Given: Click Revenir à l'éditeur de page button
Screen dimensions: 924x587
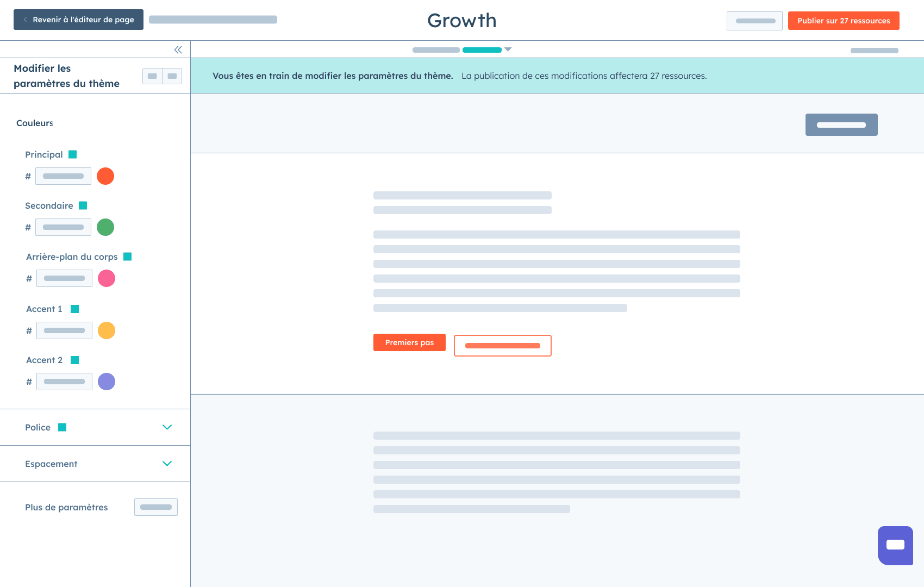Looking at the screenshot, I should click(78, 20).
